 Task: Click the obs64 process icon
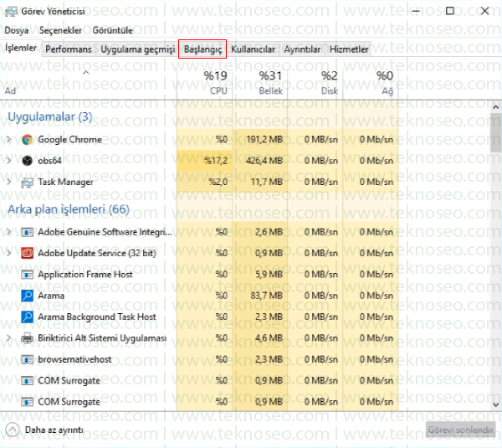click(x=28, y=161)
